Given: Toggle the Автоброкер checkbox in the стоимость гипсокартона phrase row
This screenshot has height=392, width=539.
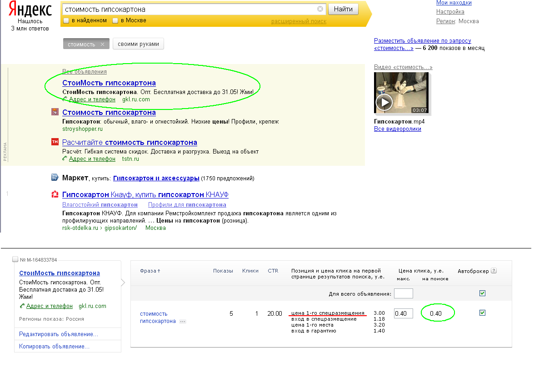Looking at the screenshot, I should pyautogui.click(x=482, y=313).
